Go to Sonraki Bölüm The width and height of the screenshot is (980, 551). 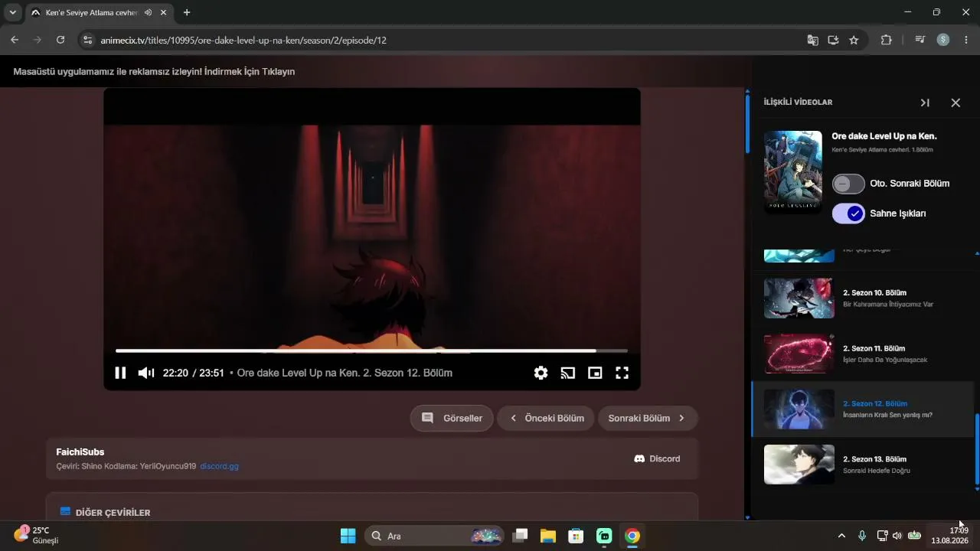coord(648,419)
